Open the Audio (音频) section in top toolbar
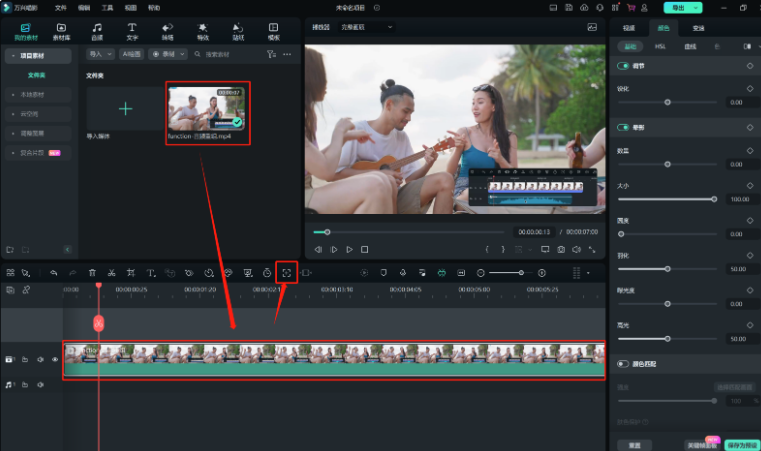Viewport: 761px width, 451px height. (x=97, y=31)
